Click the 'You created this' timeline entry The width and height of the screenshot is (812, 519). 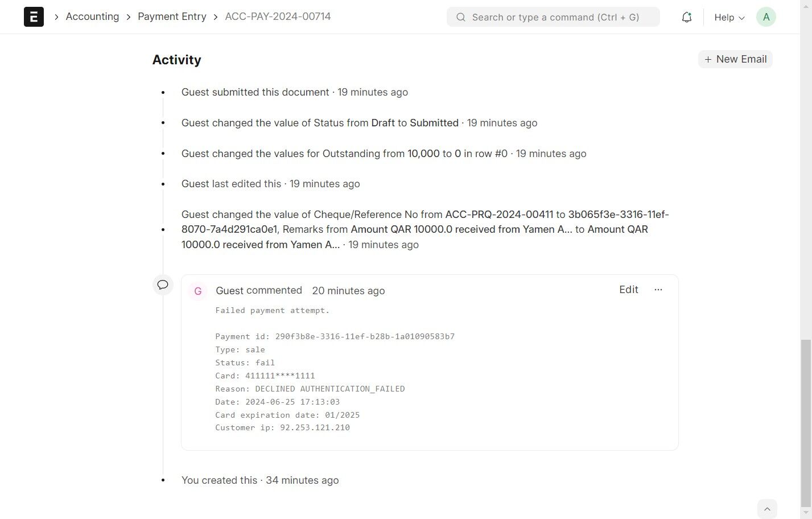click(219, 480)
